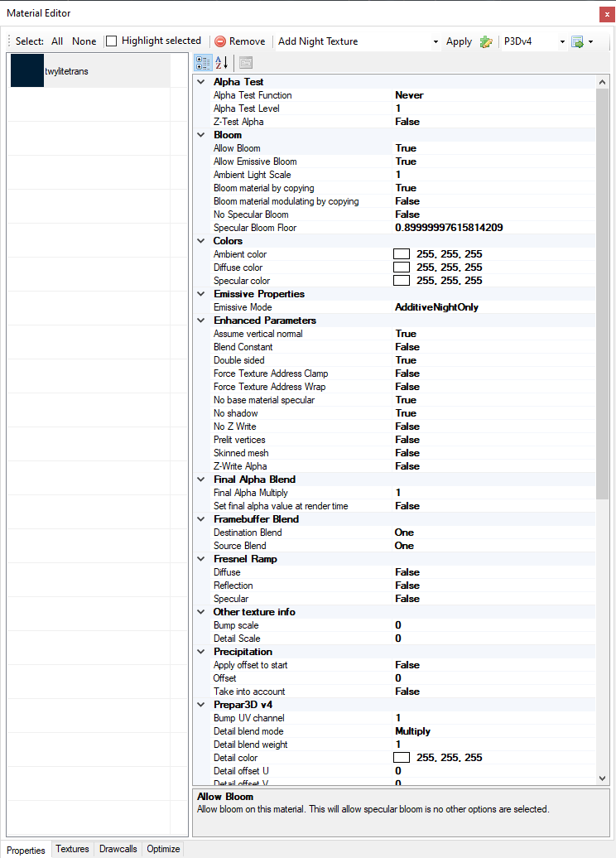
Task: Collapse the Fresnel Ramp group
Action: click(201, 559)
